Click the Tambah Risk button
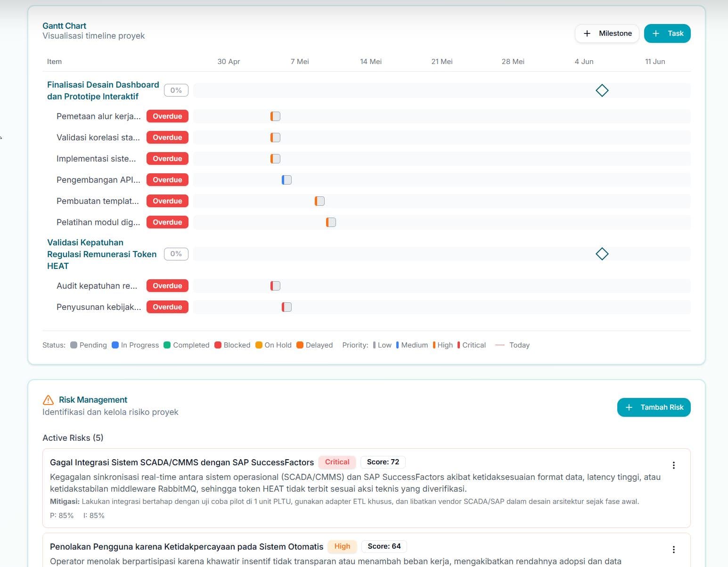The width and height of the screenshot is (728, 567). (654, 407)
